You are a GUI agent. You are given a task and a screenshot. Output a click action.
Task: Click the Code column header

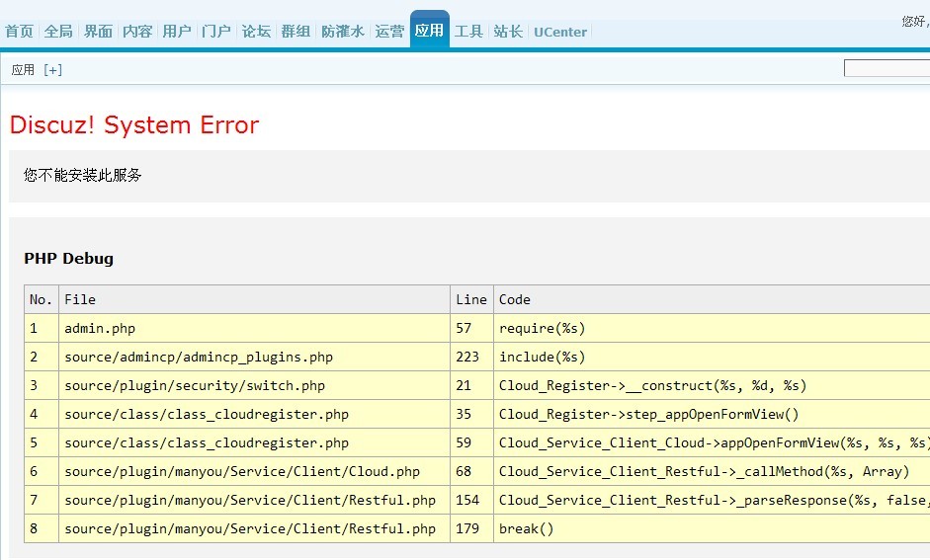pyautogui.click(x=712, y=299)
